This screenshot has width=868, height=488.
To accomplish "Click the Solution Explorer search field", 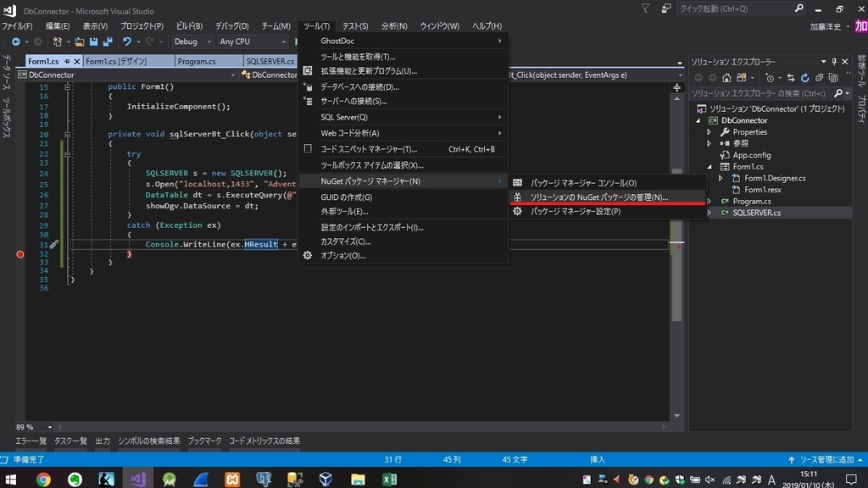I will tap(763, 92).
